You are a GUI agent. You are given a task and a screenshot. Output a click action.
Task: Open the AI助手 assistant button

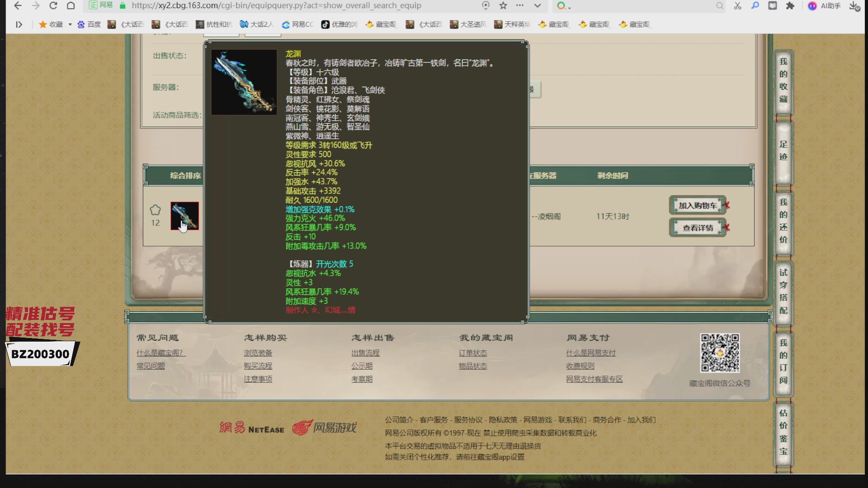tap(825, 6)
